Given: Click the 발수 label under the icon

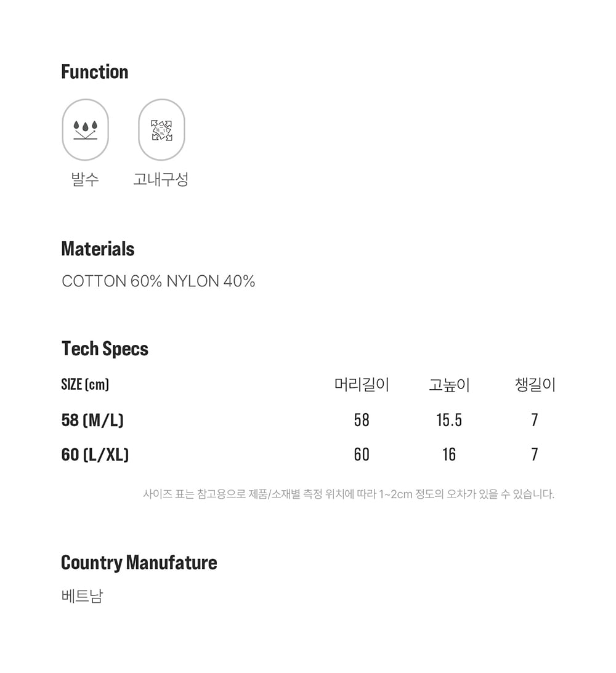Looking at the screenshot, I should click(85, 180).
